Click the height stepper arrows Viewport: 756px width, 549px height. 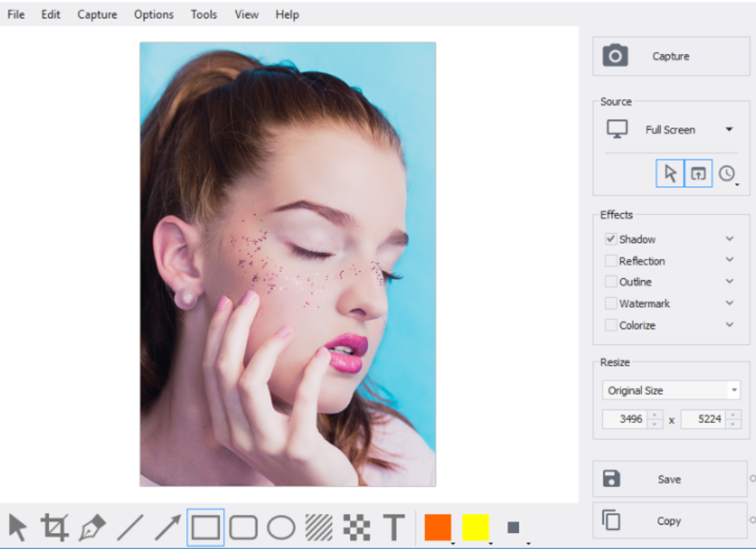pos(733,419)
